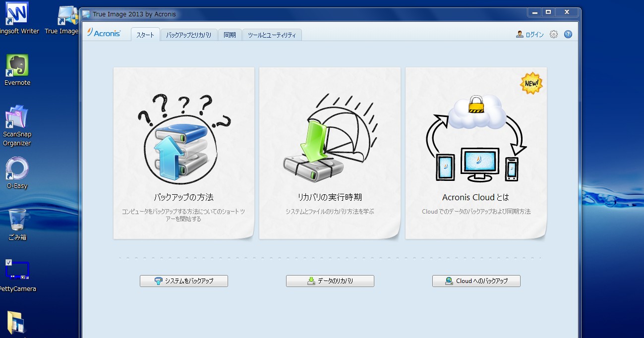Viewport: 644px width, 338px height.
Task: Select the PettyCamera desktop icon
Action: pos(17,276)
